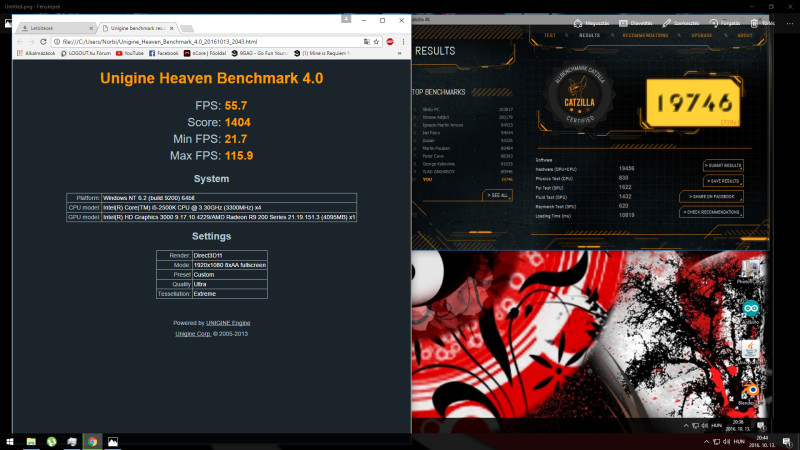Close the Letöltések tab
Viewport: 800px width, 450px height.
click(91, 28)
